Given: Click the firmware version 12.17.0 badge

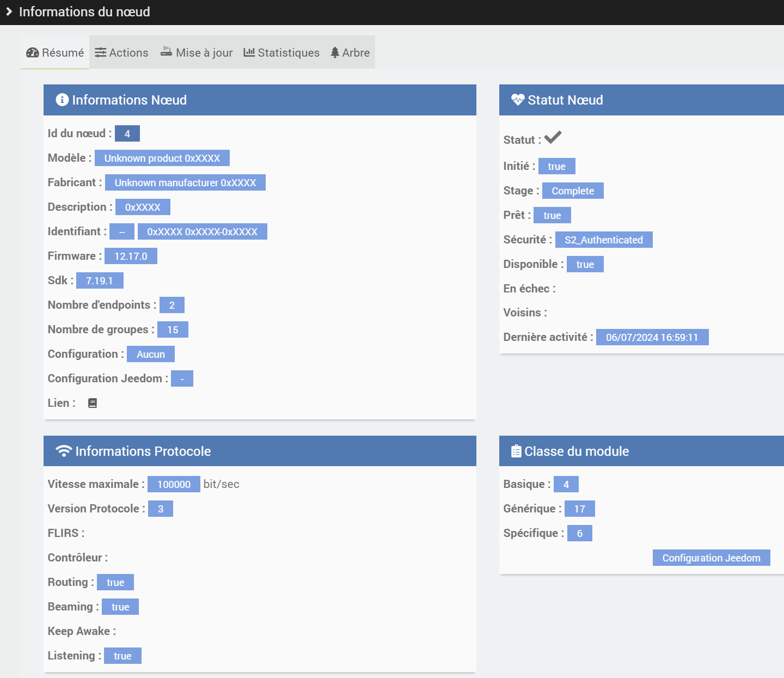Looking at the screenshot, I should click(x=131, y=256).
